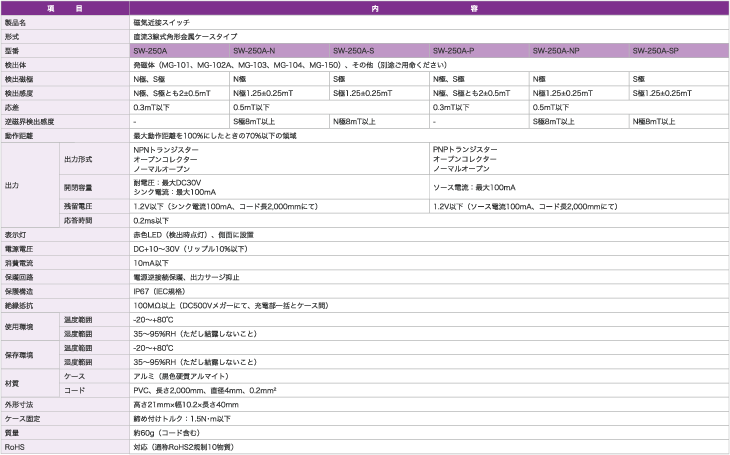The width and height of the screenshot is (730, 455).
Task: Click the RoHS row label
Action: [x=15, y=446]
